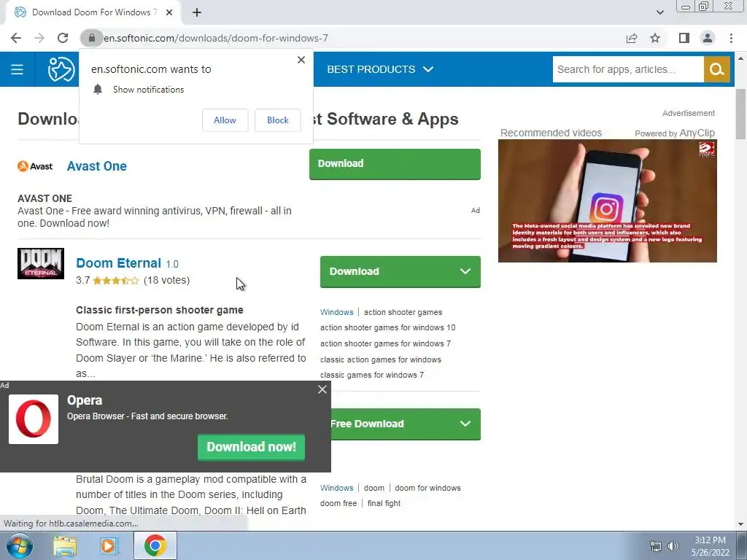Image resolution: width=747 pixels, height=560 pixels.
Task: Open the Chrome profile menu
Action: click(x=708, y=38)
